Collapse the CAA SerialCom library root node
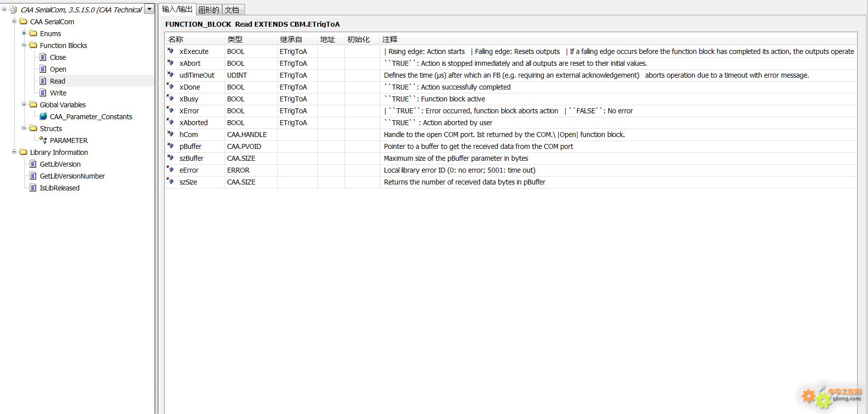Screen dimensions: 868x414 click(x=4, y=9)
